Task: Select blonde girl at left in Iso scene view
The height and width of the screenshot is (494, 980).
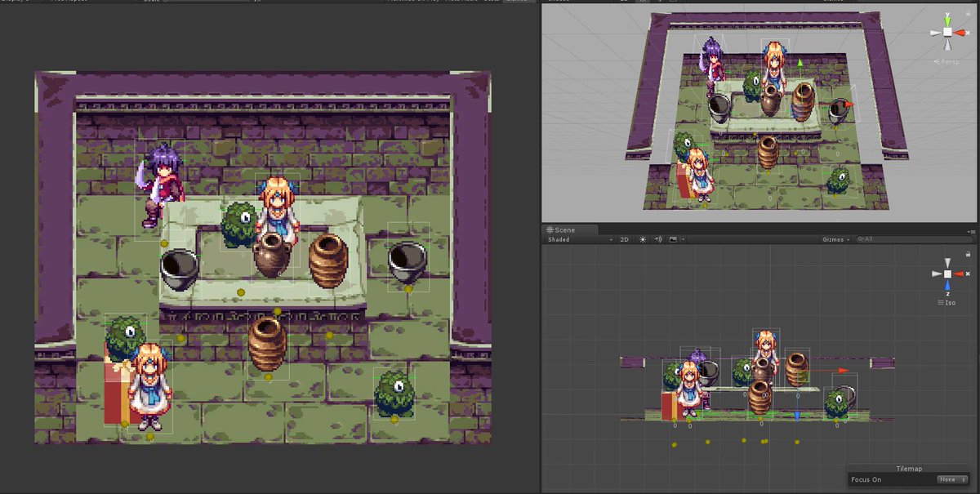Action: [x=689, y=389]
